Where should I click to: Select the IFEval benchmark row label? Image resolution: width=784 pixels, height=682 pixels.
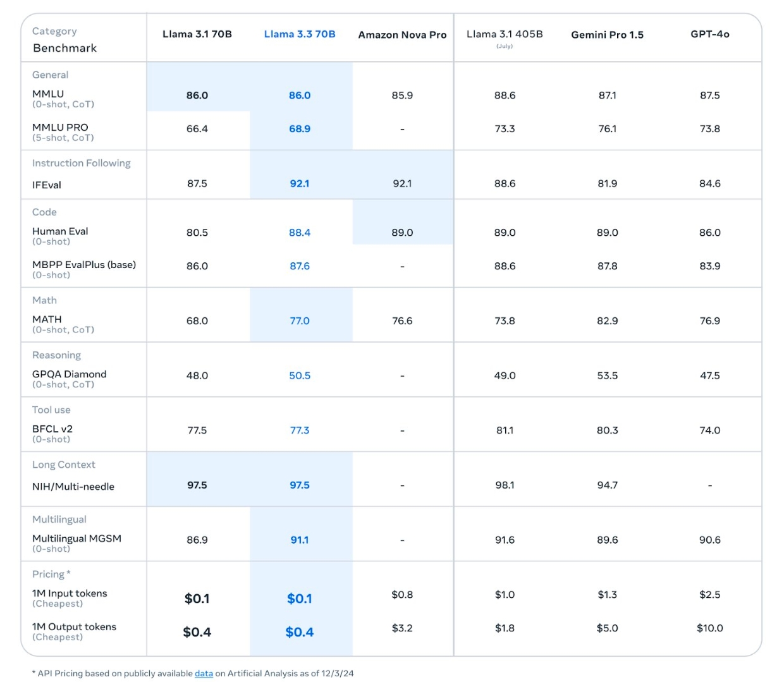point(47,185)
